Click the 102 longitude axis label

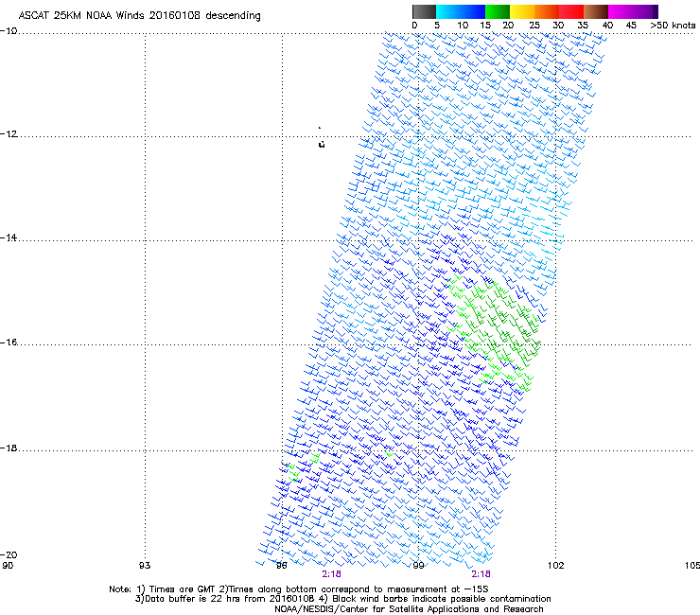pyautogui.click(x=556, y=566)
